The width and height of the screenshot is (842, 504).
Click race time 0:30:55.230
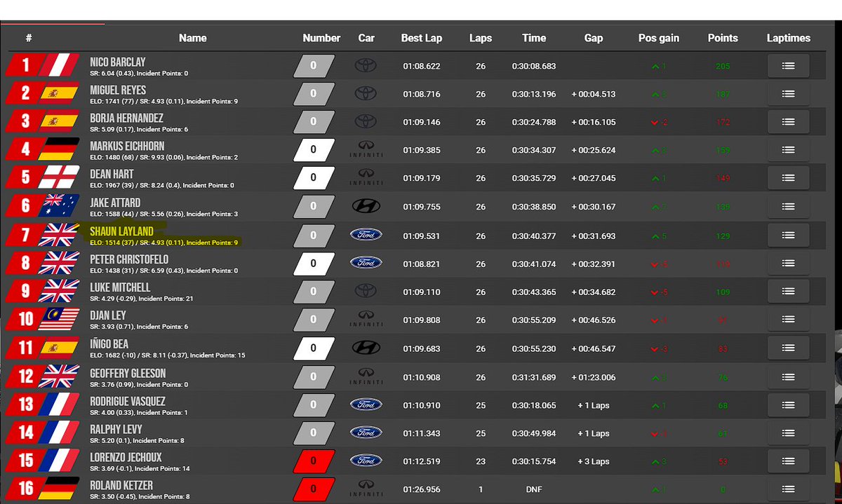(534, 348)
